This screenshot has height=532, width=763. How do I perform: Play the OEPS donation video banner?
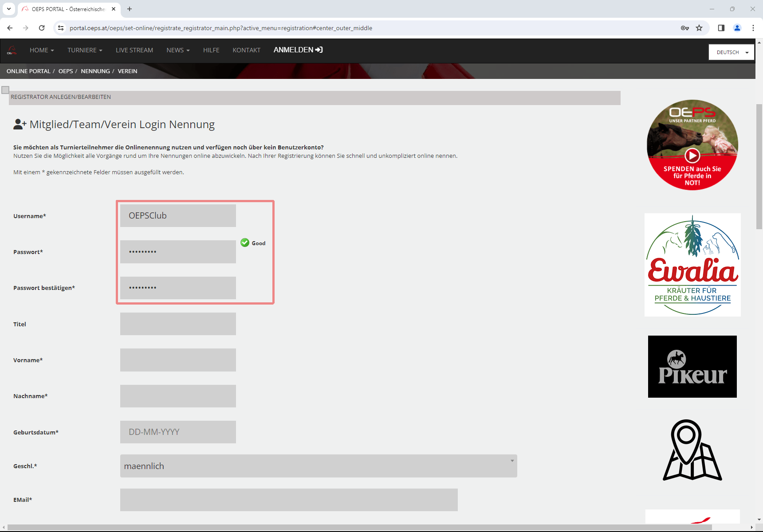click(x=692, y=155)
